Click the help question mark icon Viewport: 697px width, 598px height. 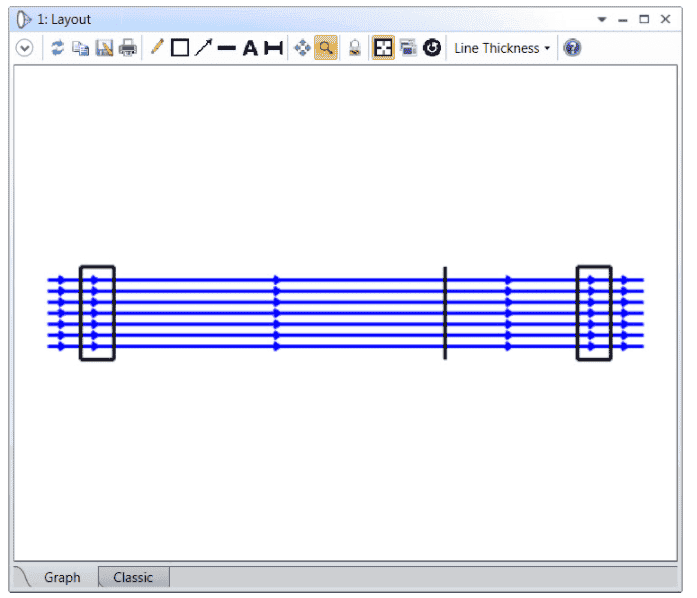(572, 48)
